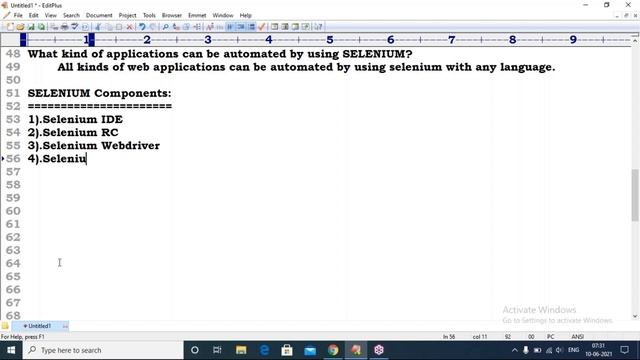Click the ENG language indicator
This screenshot has width=640, height=360.
[573, 350]
